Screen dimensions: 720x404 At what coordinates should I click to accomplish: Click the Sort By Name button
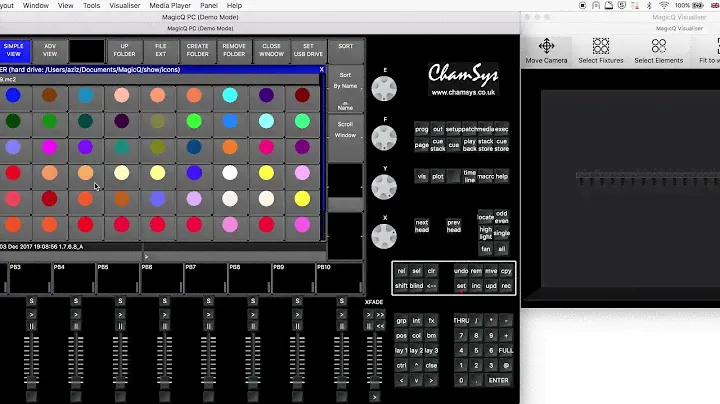pos(345,81)
